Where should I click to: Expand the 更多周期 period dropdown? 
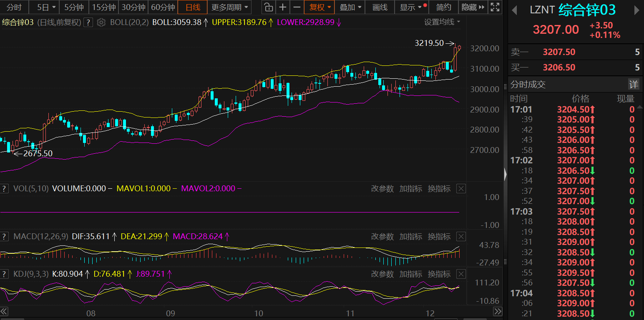coord(229,7)
